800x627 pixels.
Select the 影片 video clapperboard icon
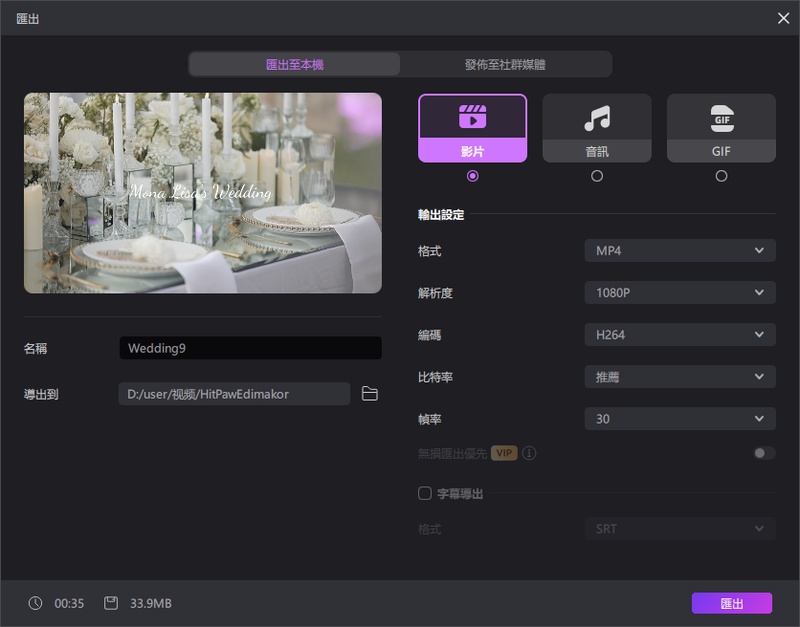472,117
